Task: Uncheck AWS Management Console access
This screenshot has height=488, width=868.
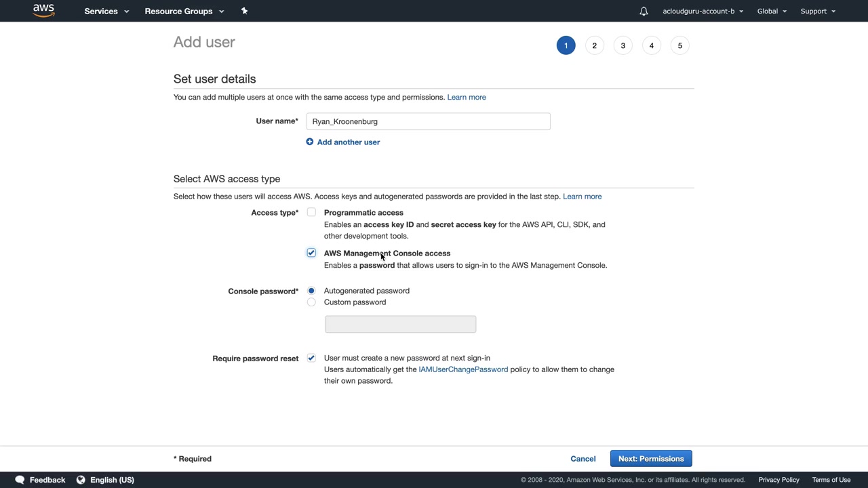Action: click(311, 253)
